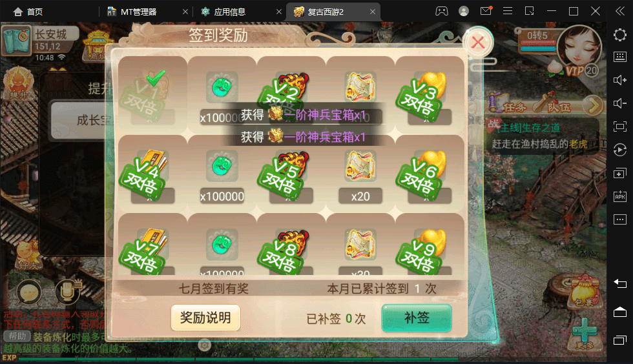Switch to the MT管理器 tab
633x364 pixels.
click(138, 12)
